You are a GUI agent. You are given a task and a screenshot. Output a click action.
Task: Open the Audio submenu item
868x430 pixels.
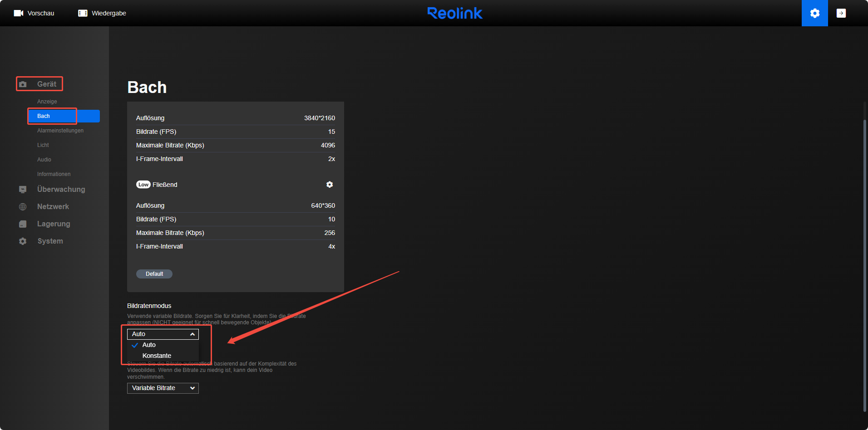pyautogui.click(x=44, y=160)
